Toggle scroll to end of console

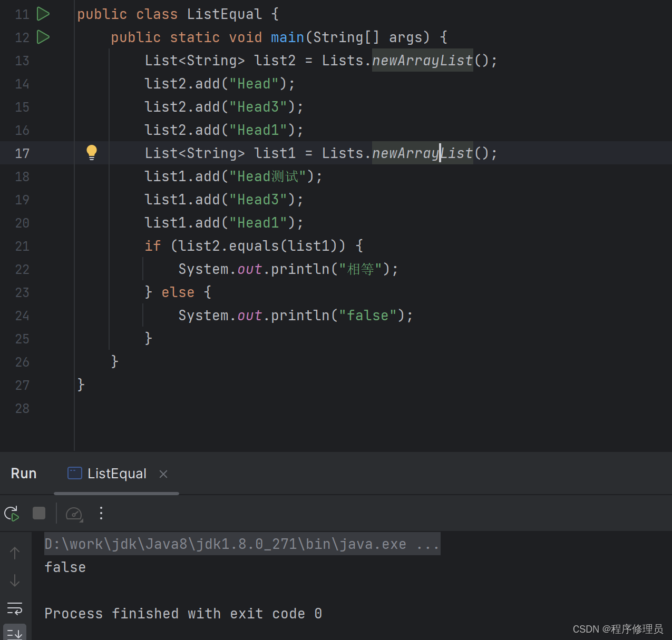click(15, 633)
